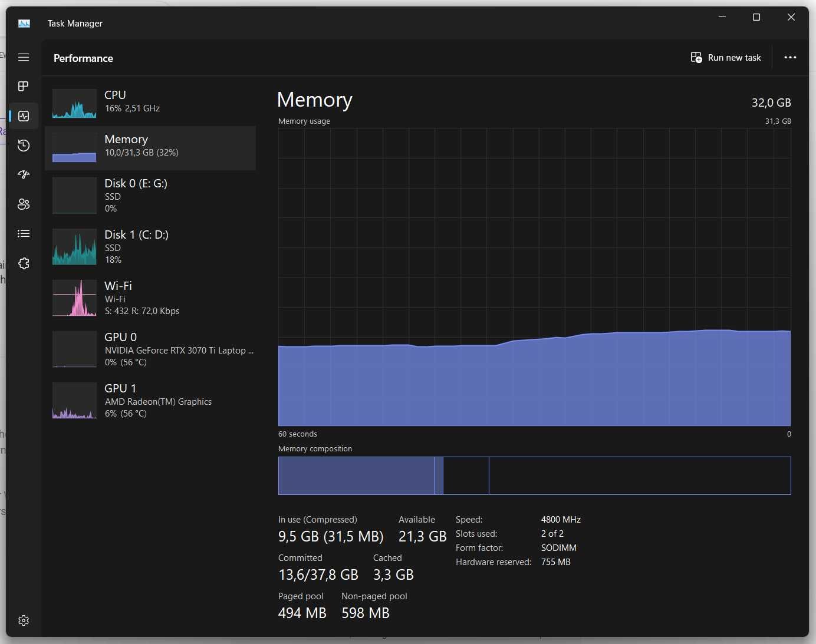Minimize the Task Manager window

point(722,17)
